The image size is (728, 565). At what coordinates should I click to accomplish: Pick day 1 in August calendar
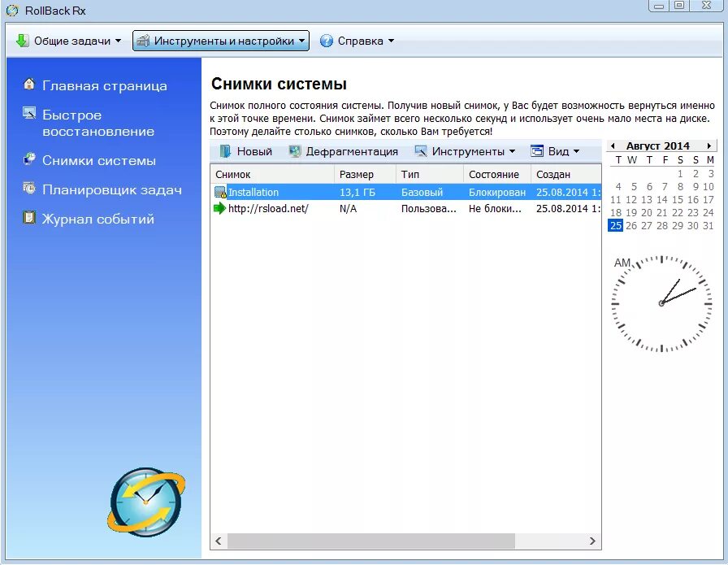click(680, 174)
